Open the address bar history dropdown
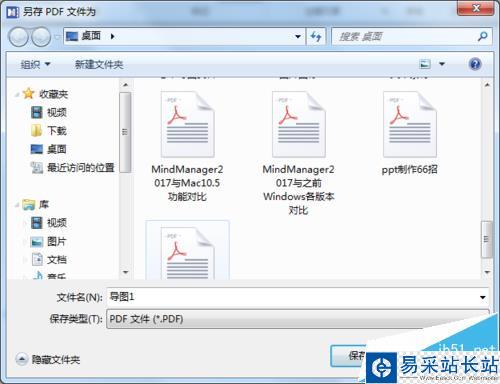 click(298, 37)
